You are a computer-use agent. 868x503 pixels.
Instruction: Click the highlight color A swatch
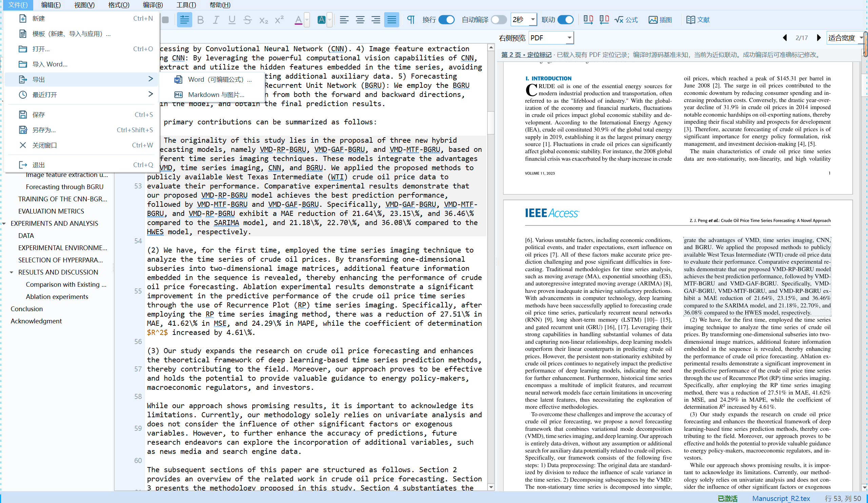(x=321, y=20)
